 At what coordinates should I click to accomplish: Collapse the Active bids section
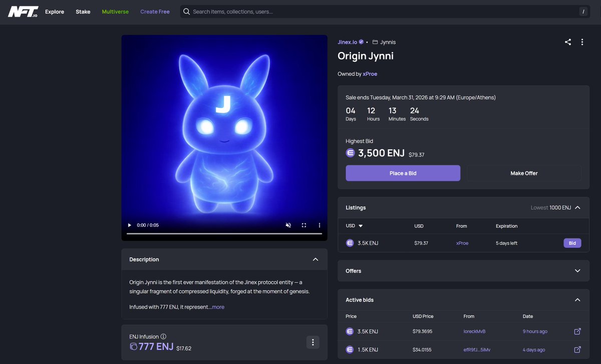tap(577, 299)
